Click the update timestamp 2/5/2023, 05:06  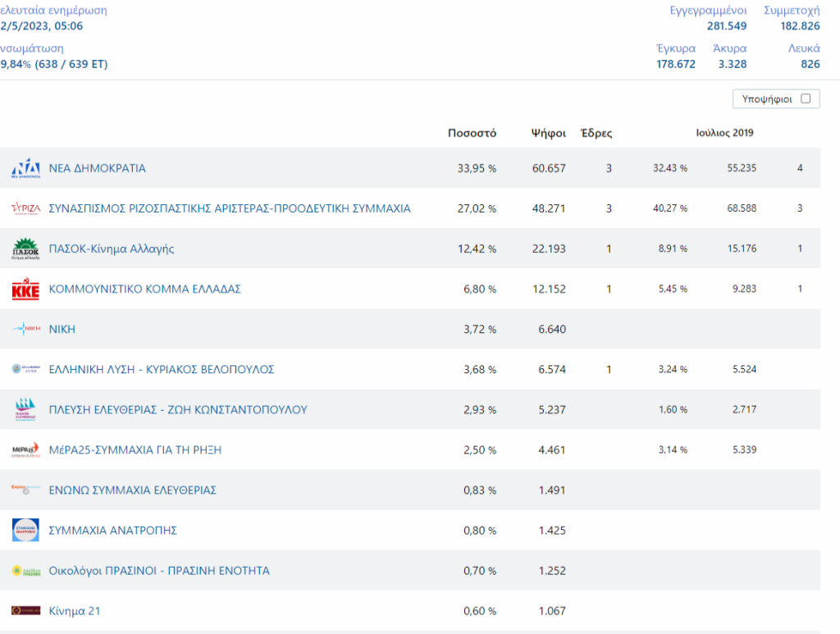[x=42, y=26]
